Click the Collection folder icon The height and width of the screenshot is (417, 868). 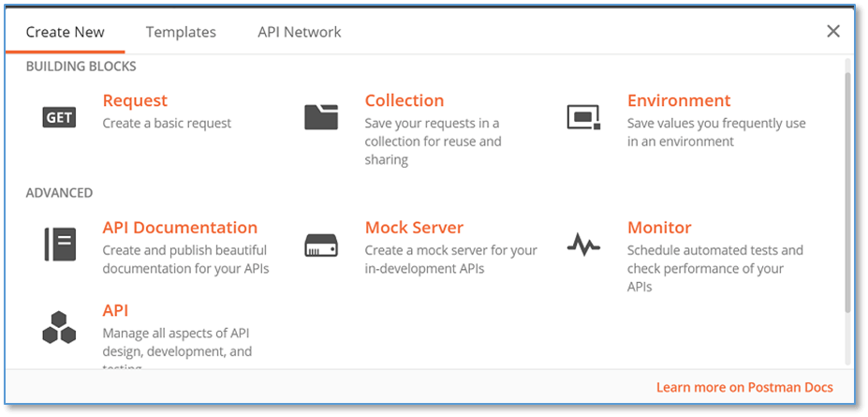321,117
